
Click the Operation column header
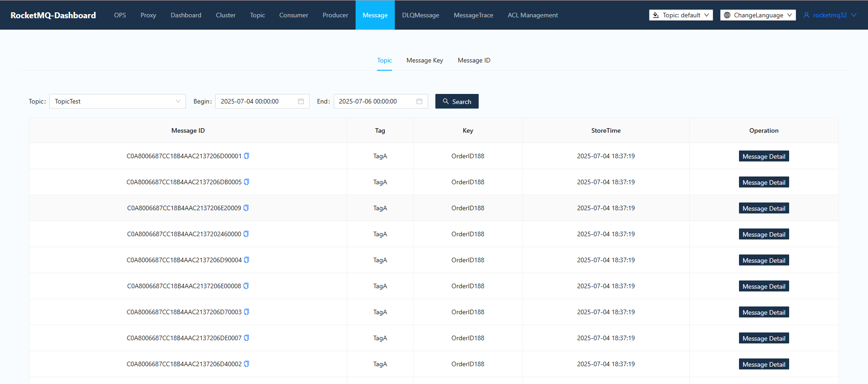point(764,130)
